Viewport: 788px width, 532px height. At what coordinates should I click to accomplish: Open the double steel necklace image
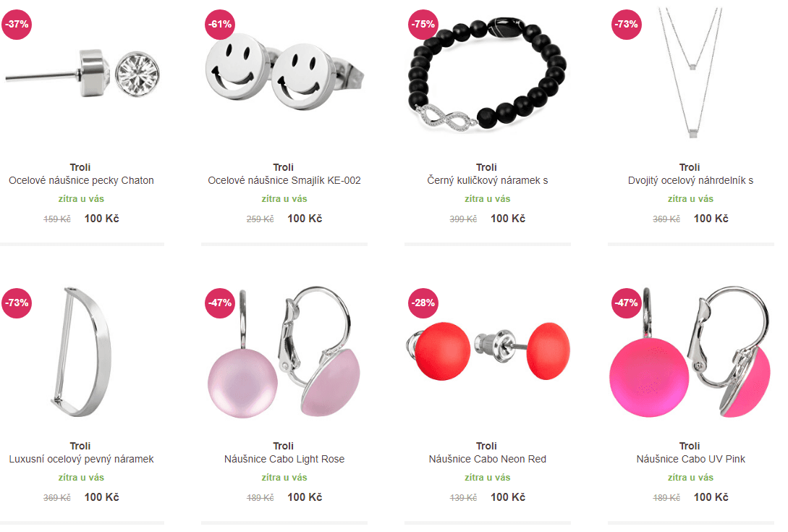690,72
